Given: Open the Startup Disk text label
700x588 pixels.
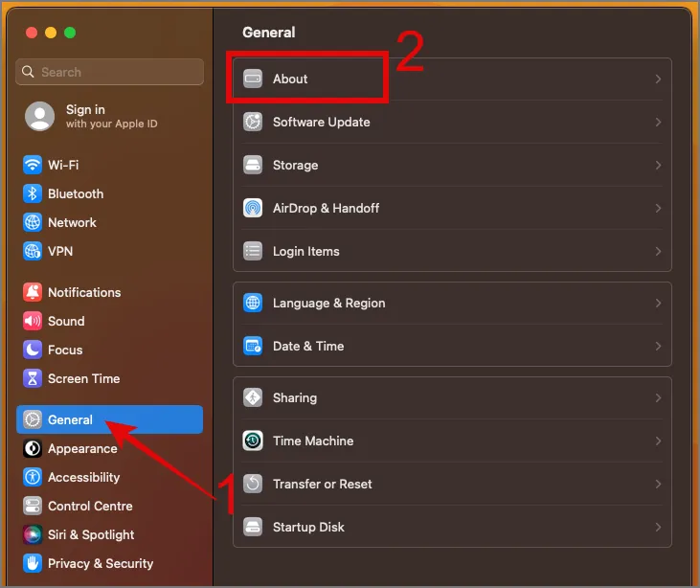Looking at the screenshot, I should 308,528.
